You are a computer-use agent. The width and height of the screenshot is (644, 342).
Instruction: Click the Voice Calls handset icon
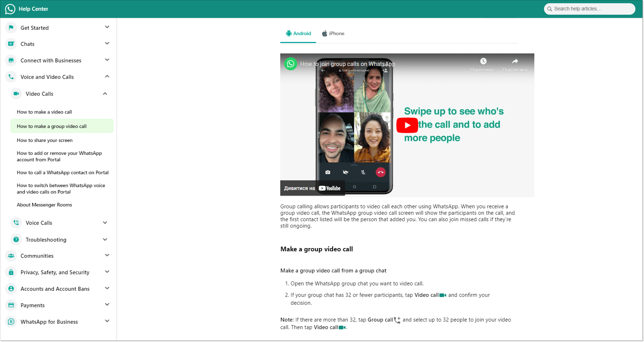click(x=16, y=222)
